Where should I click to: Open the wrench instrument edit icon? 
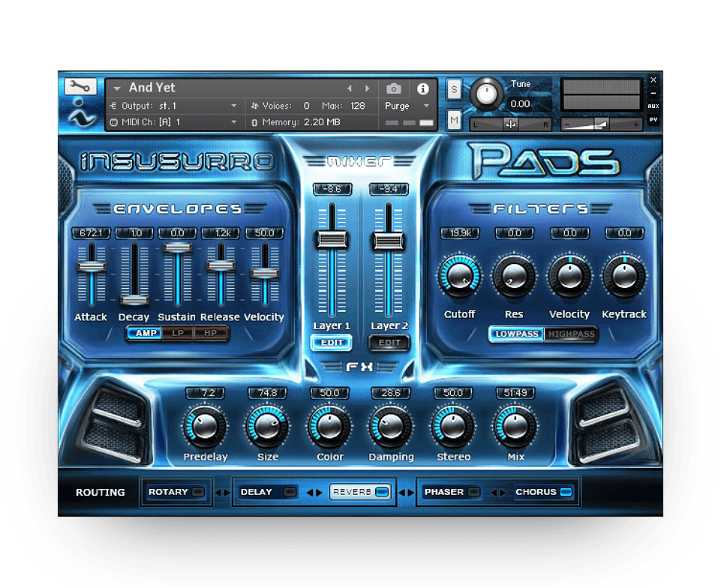pyautogui.click(x=80, y=86)
